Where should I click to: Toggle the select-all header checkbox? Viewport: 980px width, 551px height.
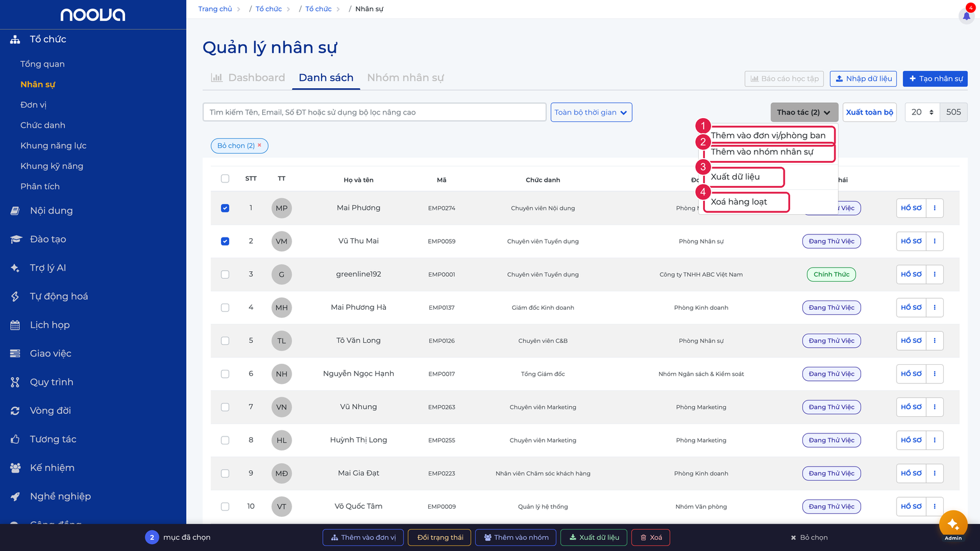tap(225, 179)
